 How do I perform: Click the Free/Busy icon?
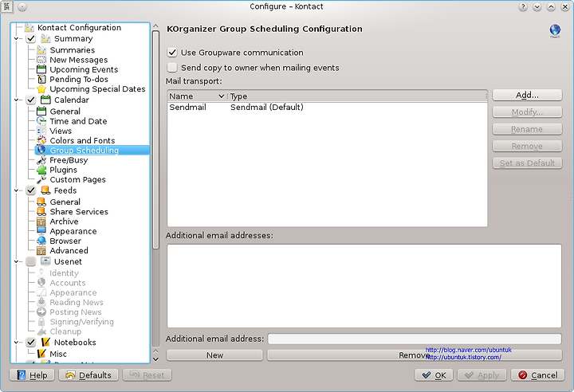tap(41, 160)
